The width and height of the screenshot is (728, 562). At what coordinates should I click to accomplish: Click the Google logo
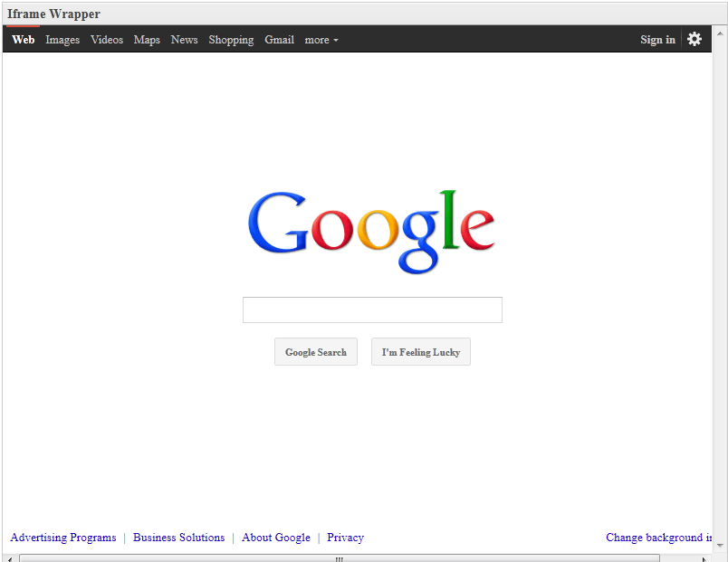tap(371, 232)
